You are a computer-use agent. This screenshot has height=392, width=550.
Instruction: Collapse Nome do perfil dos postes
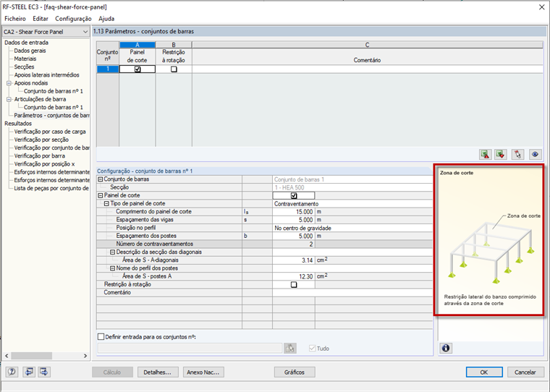click(x=113, y=268)
